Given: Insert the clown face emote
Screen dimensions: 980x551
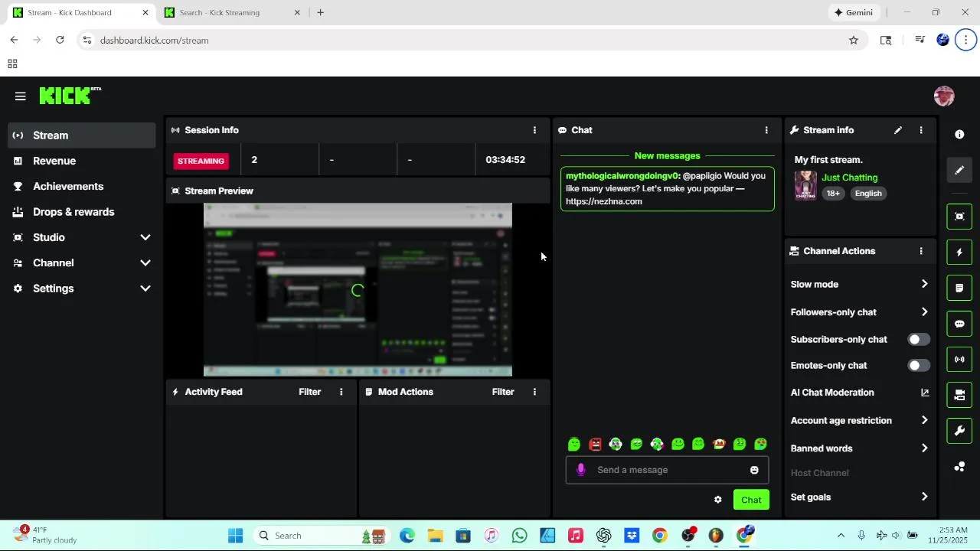Looking at the screenshot, I should tap(719, 444).
